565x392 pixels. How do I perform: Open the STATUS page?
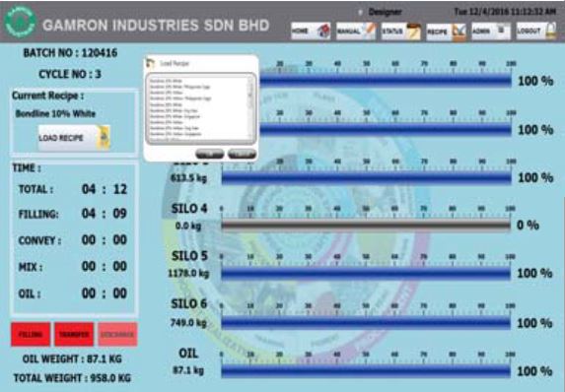click(x=401, y=32)
